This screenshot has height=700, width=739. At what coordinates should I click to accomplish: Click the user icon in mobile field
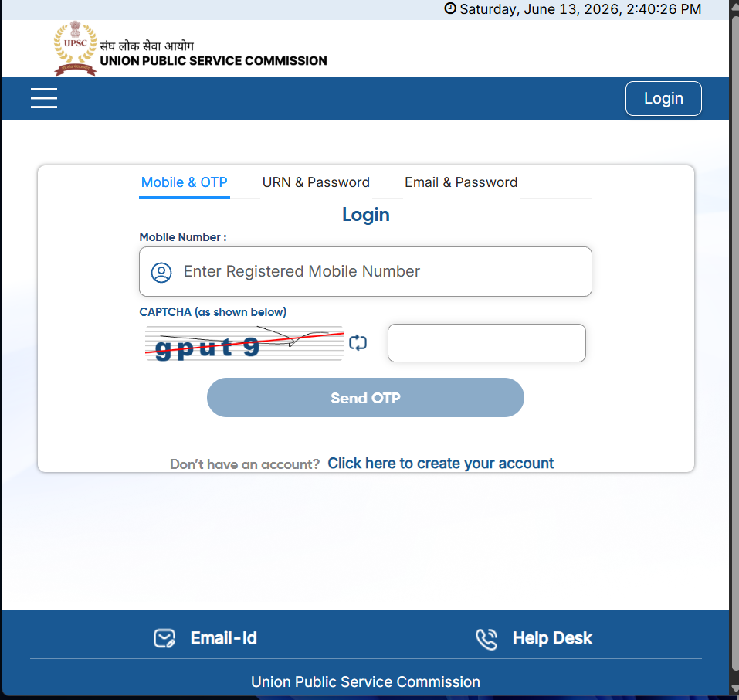pyautogui.click(x=161, y=273)
